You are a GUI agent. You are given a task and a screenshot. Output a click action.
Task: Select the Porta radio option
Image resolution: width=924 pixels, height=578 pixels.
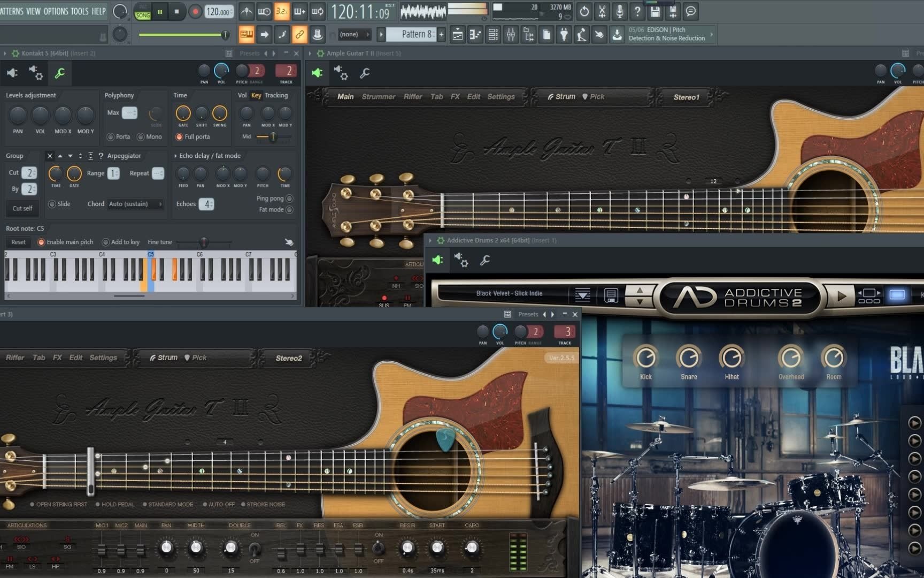[x=111, y=137]
